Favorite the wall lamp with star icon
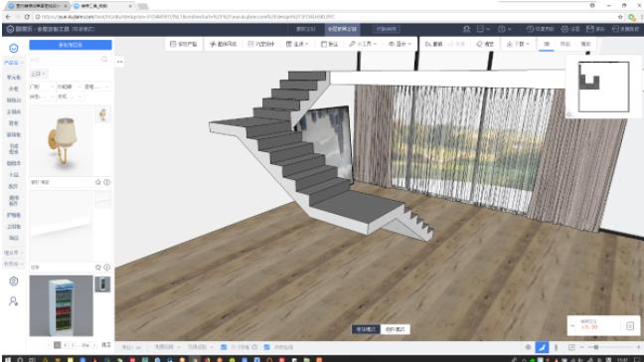644x362 pixels. pos(98,182)
